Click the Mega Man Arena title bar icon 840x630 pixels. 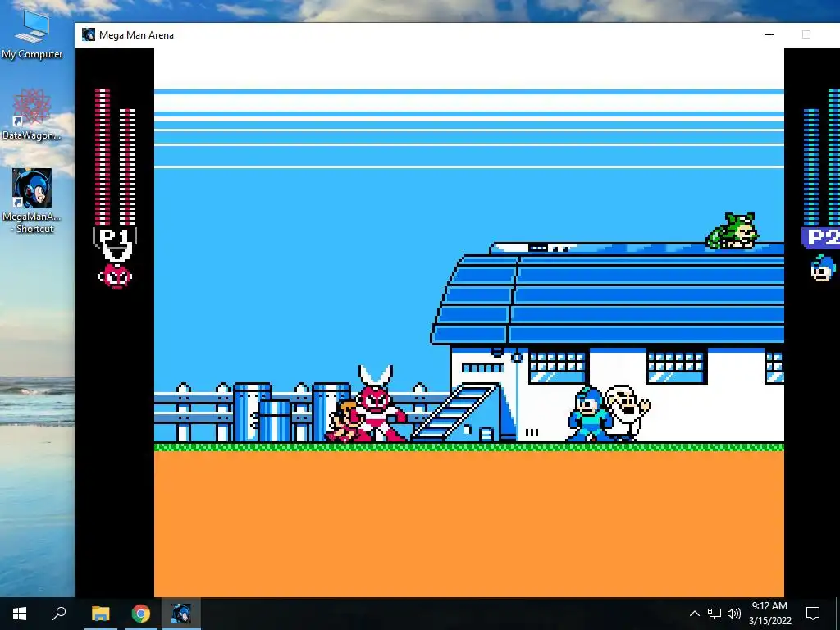point(89,34)
